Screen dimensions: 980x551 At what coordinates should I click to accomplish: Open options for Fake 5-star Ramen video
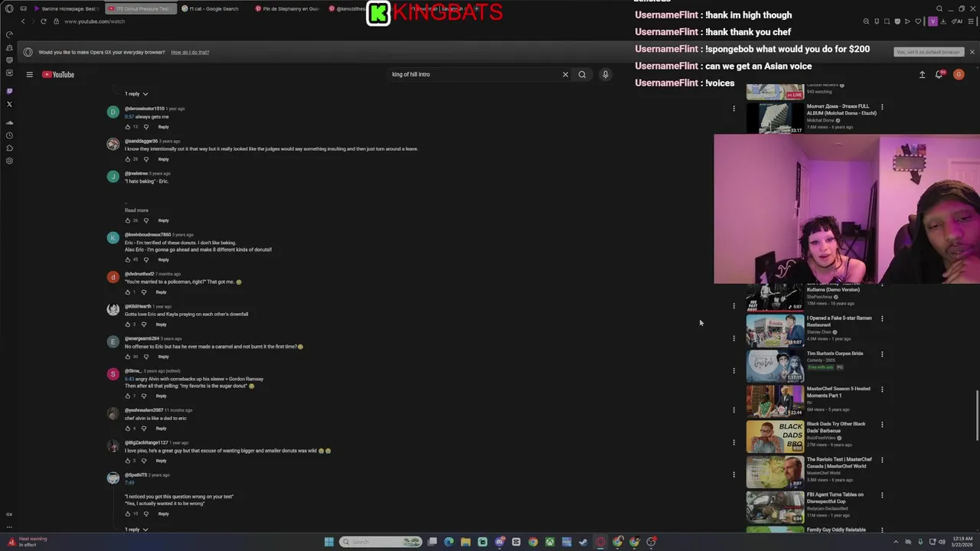pos(882,318)
